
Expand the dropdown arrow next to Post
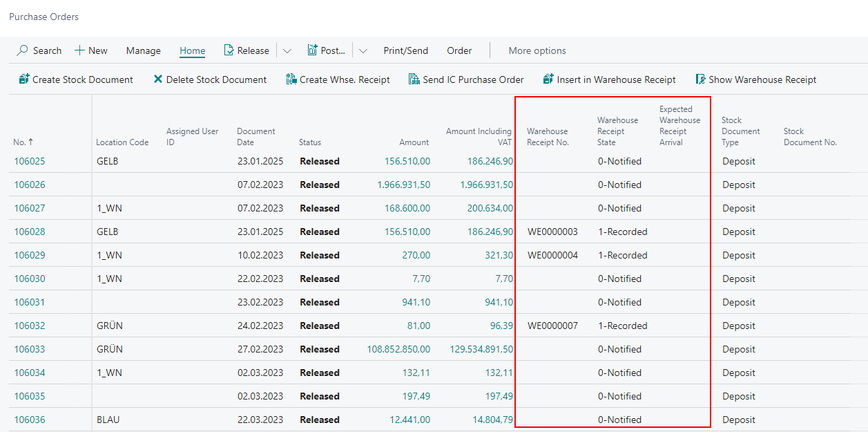coord(363,50)
